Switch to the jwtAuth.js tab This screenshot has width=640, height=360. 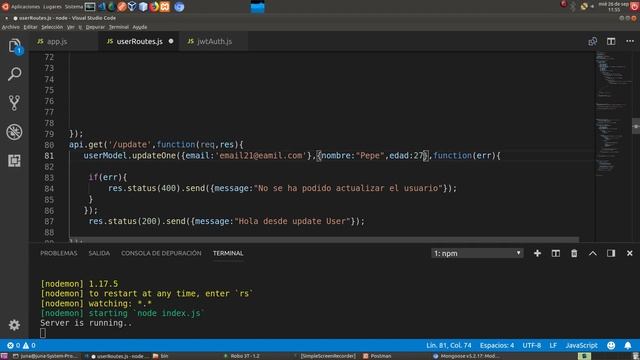tap(214, 41)
